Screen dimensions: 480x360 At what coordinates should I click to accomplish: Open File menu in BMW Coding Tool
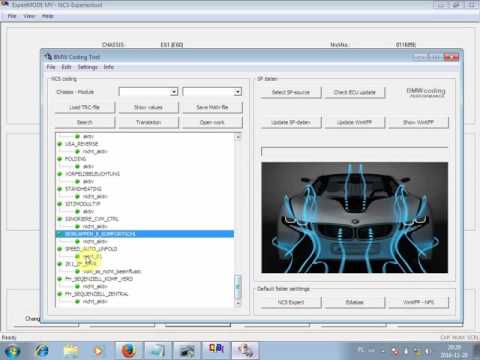51,67
